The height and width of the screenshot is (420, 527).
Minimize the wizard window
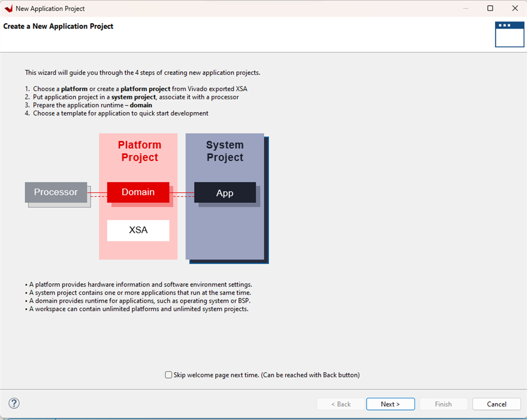pyautogui.click(x=465, y=8)
